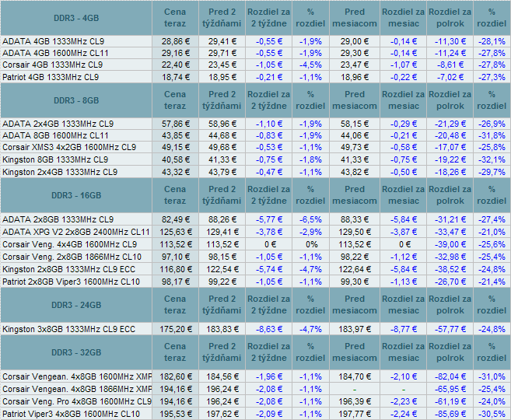This screenshot has width=511, height=420.
Task: Click the -11,30 € half-year difference cell
Action: point(450,41)
